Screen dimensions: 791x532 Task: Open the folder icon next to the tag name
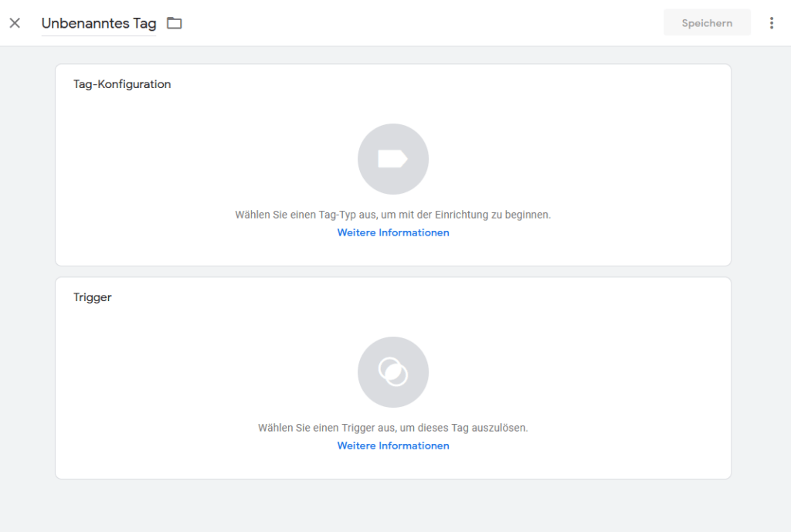point(175,23)
